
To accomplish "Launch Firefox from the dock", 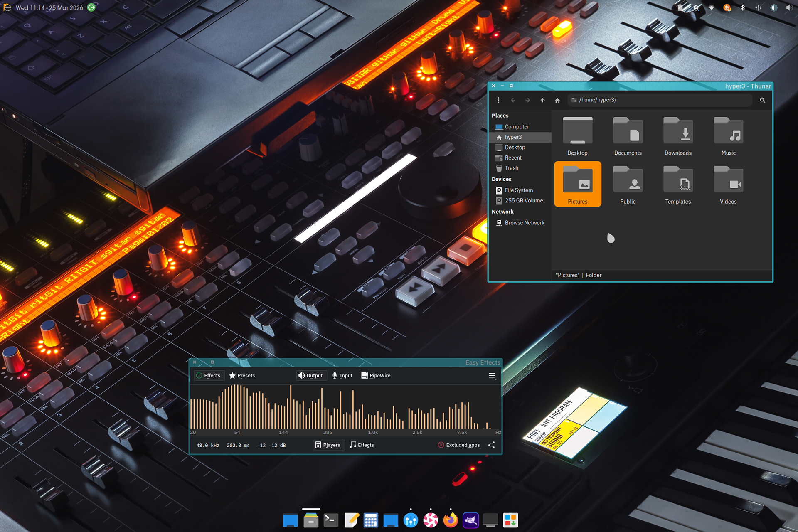I will tap(451, 520).
